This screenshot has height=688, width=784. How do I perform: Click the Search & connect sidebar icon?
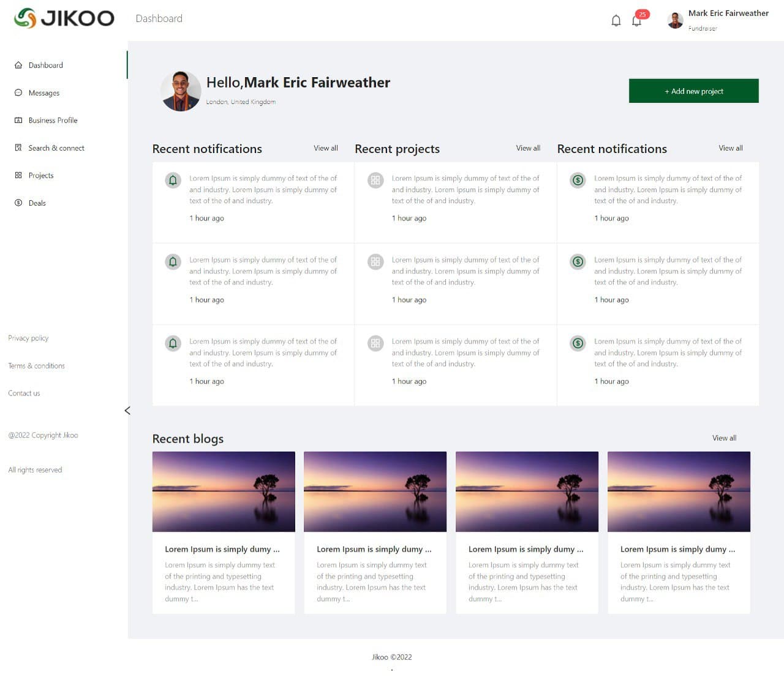(18, 148)
